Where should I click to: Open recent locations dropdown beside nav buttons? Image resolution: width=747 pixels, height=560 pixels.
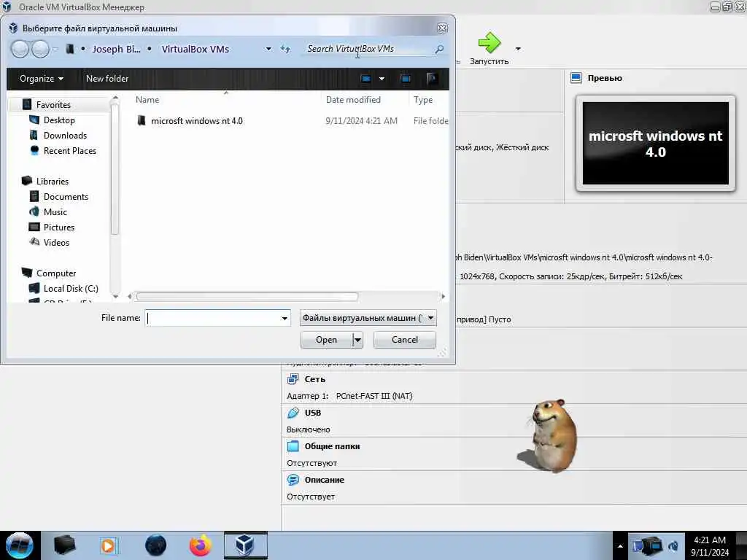[55, 49]
